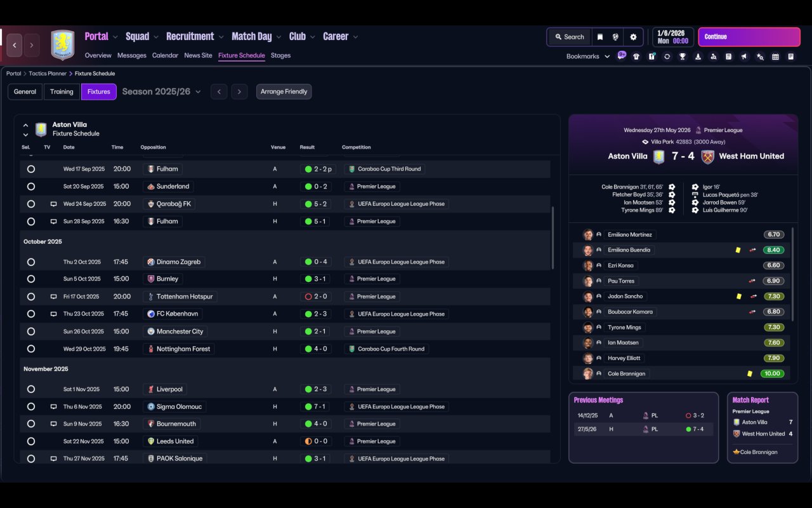Select the Fulham Carabao Cup fixture radio button

pos(31,170)
